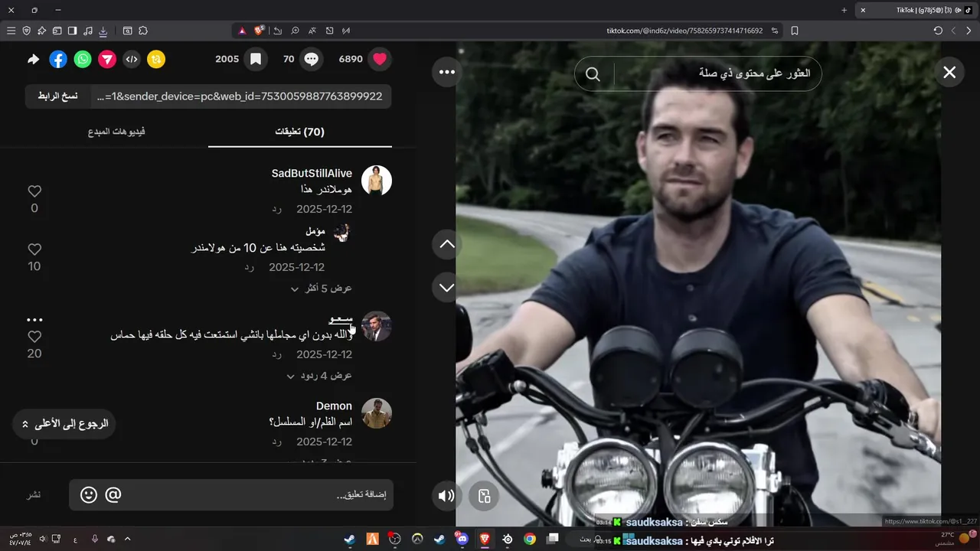This screenshot has width=980, height=551.
Task: Reply to مؤمل's comment
Action: coord(250,267)
